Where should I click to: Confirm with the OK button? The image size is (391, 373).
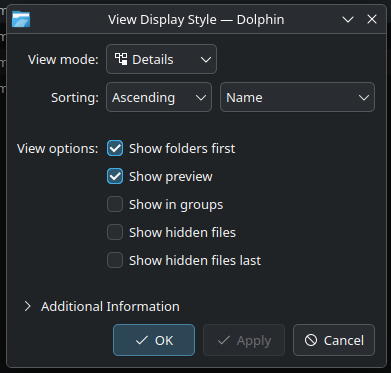pos(154,340)
